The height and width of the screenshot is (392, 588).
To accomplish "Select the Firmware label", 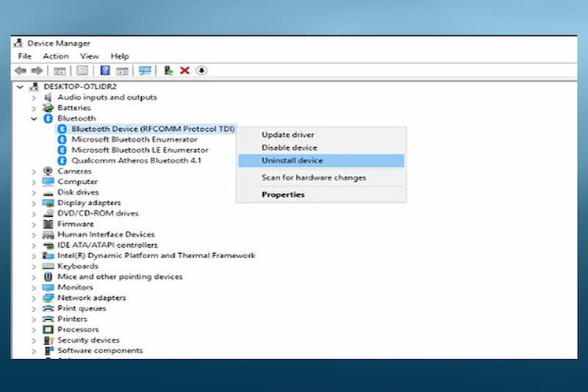I will (76, 224).
